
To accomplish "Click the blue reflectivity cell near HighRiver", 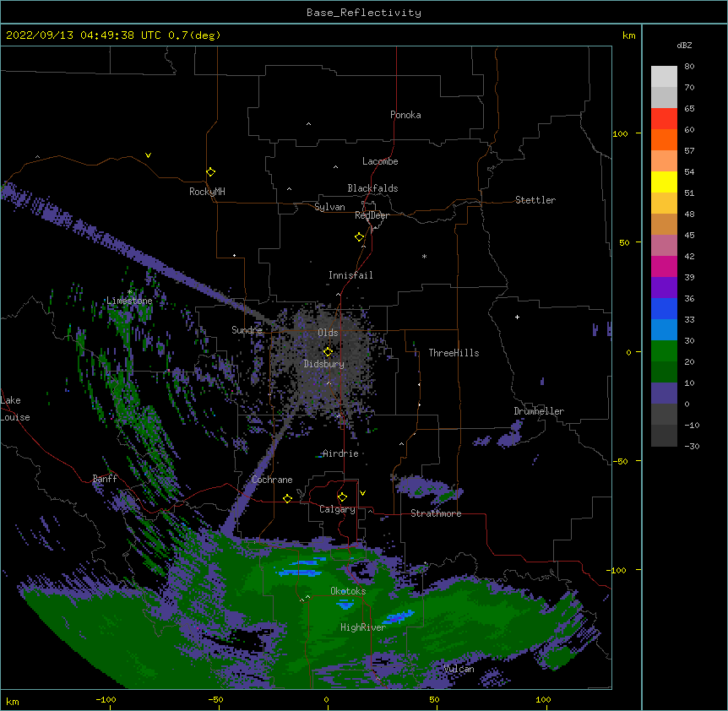I will click(398, 617).
